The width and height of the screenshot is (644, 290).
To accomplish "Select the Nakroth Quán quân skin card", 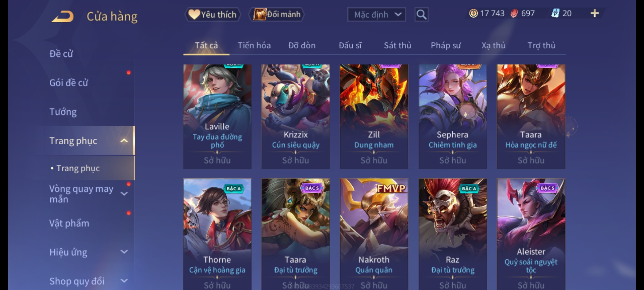I will [x=374, y=234].
